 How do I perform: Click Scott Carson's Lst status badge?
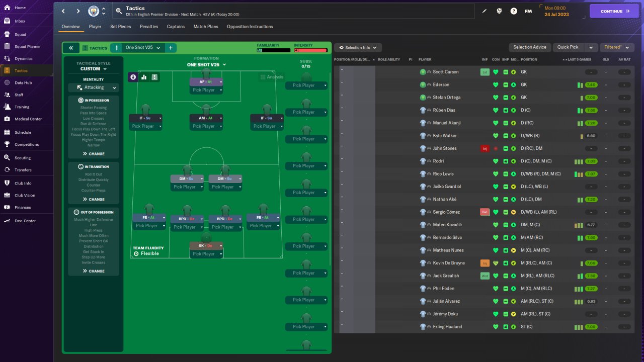485,72
